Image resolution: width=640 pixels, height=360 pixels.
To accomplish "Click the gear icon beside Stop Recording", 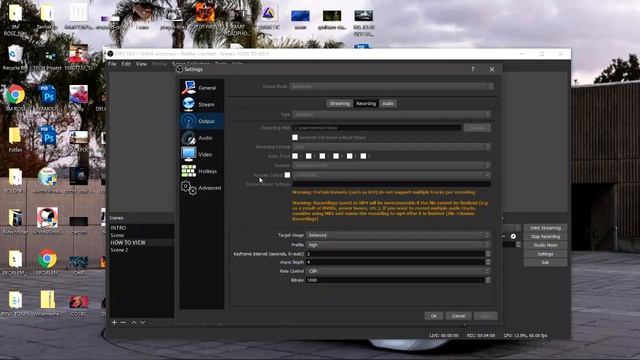I will click(513, 236).
